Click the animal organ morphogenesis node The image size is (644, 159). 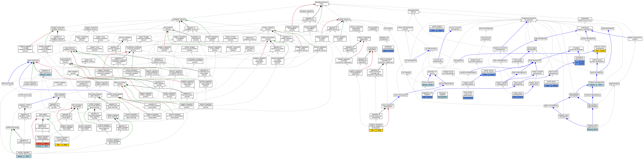click(518, 61)
